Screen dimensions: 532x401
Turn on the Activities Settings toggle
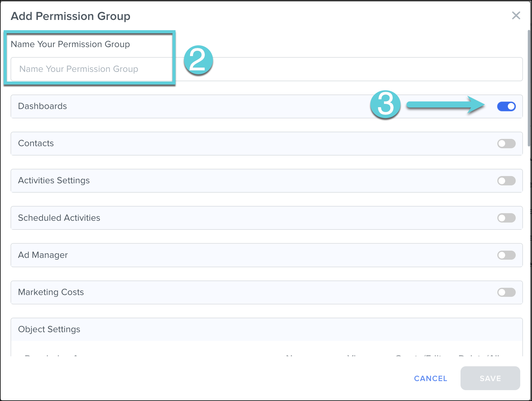click(506, 181)
